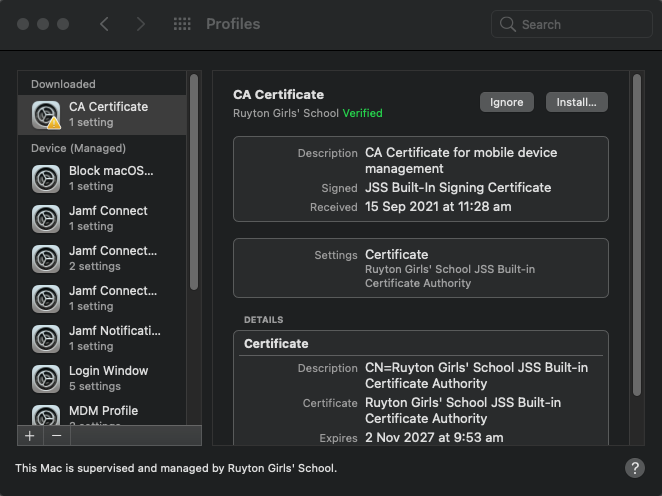662x496 pixels.
Task: Click received date 15 Sep 2021
Action: 438,206
